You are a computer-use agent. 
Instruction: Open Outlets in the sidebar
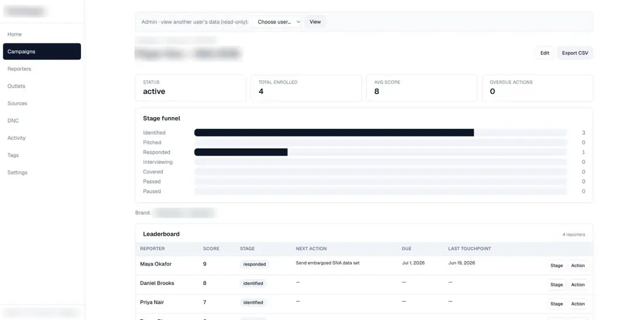[42, 86]
